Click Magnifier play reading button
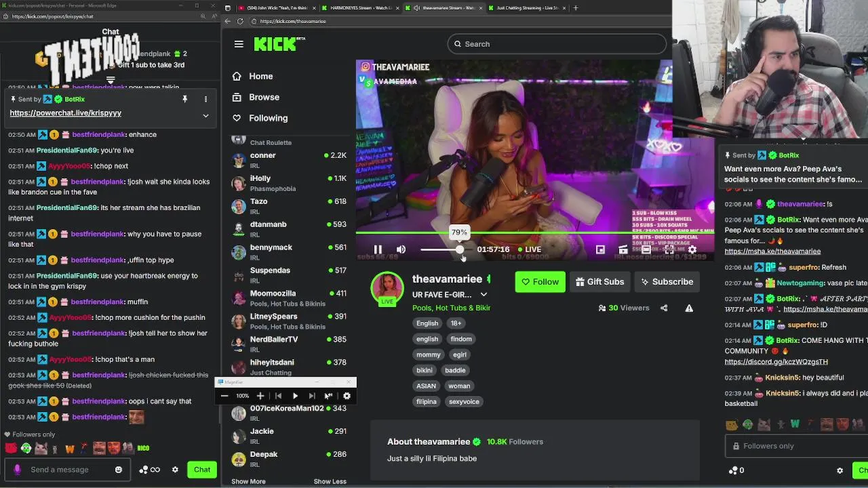 pyautogui.click(x=295, y=396)
